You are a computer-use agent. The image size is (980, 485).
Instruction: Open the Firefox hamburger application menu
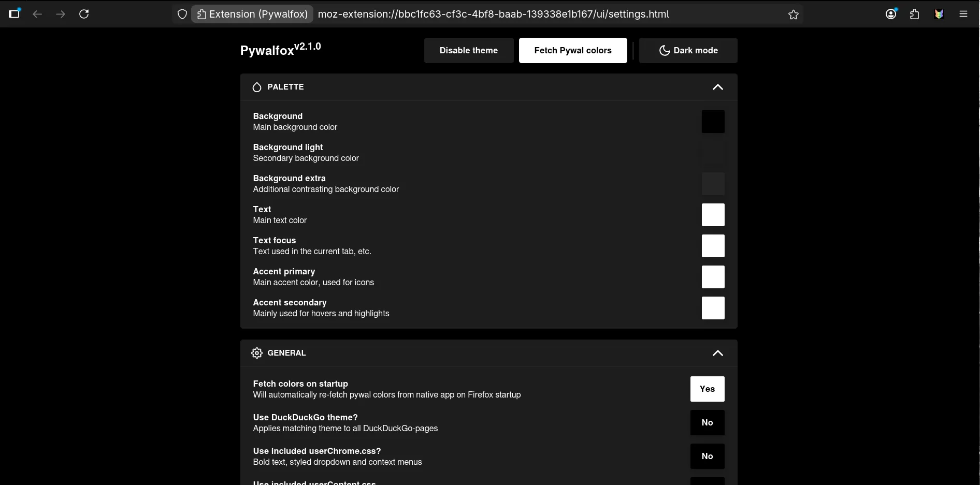(x=963, y=14)
